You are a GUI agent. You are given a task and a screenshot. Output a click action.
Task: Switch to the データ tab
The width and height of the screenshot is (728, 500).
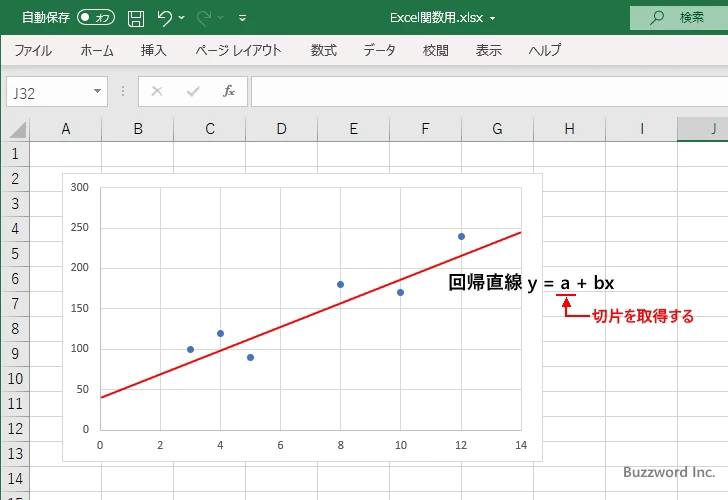click(379, 50)
